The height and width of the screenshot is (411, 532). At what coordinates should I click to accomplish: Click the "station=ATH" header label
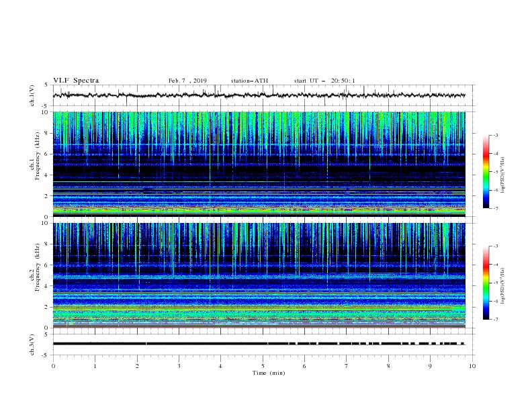click(x=249, y=81)
